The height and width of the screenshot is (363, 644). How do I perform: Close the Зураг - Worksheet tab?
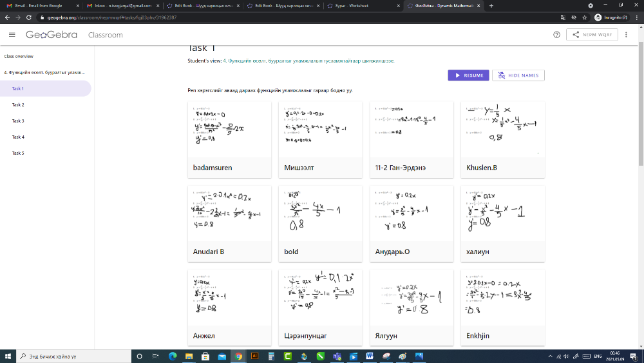(x=398, y=6)
